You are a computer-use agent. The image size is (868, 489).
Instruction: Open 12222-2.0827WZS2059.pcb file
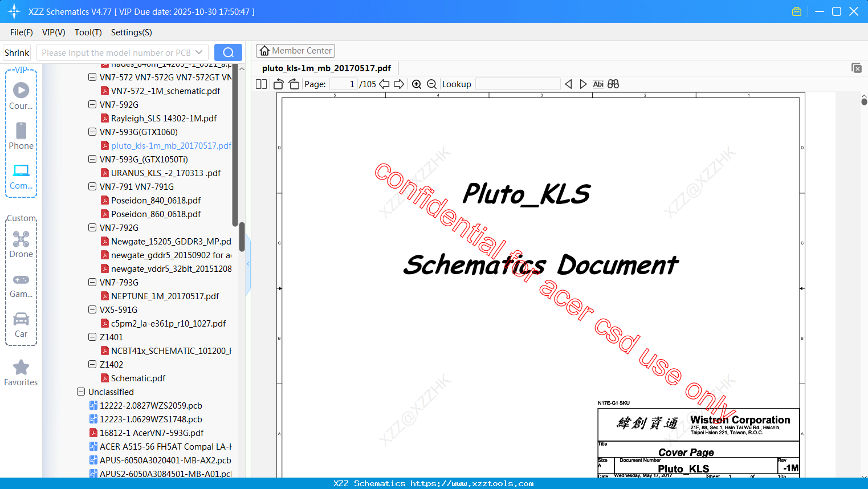tap(150, 405)
